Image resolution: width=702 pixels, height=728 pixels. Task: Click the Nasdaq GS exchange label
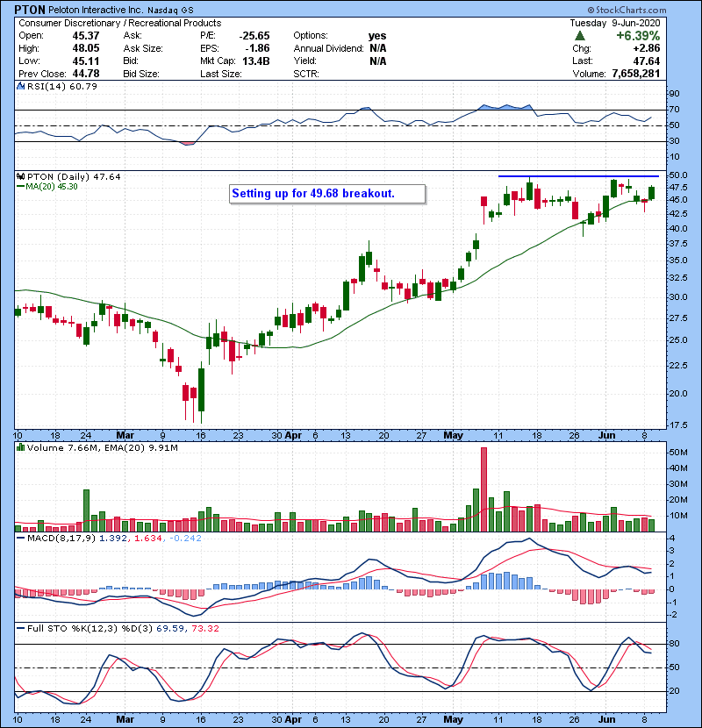pos(170,11)
